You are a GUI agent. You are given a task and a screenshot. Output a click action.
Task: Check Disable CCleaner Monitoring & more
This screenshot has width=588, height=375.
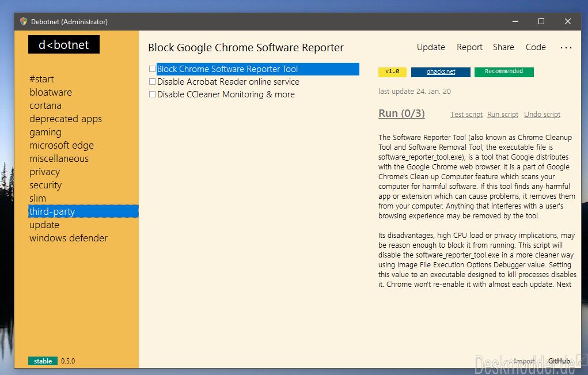point(152,94)
